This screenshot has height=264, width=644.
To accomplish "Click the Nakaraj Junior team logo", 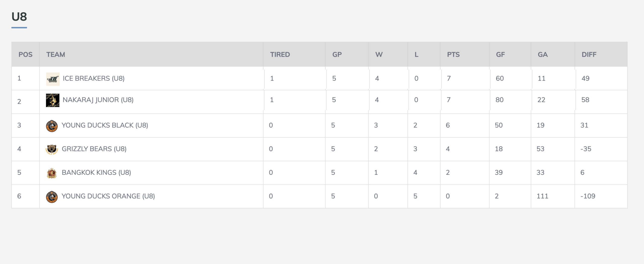I will click(x=53, y=100).
